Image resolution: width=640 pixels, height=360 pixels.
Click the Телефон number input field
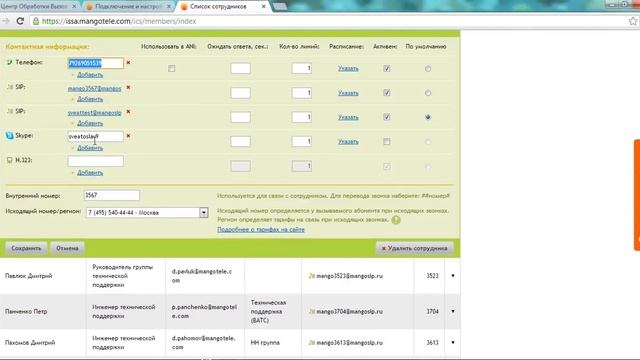coord(96,63)
